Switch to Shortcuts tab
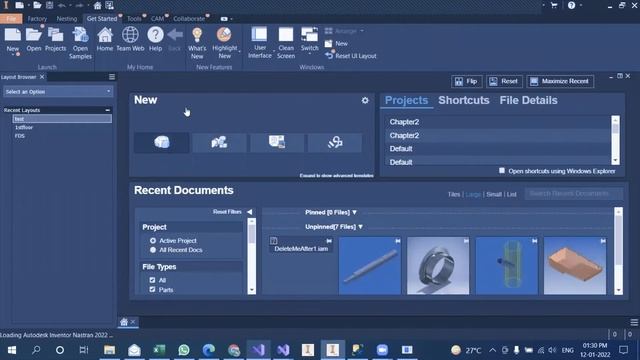Viewport: 640px width, 360px height. coord(464,100)
